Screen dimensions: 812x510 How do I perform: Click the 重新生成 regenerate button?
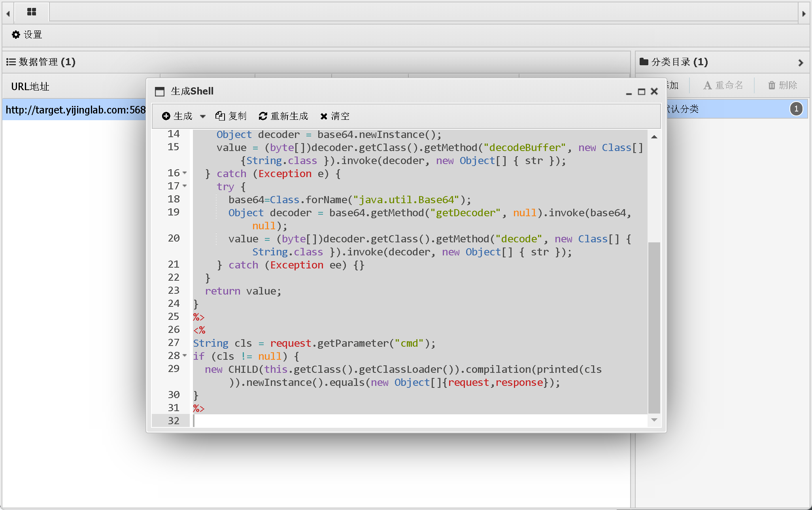click(x=283, y=116)
